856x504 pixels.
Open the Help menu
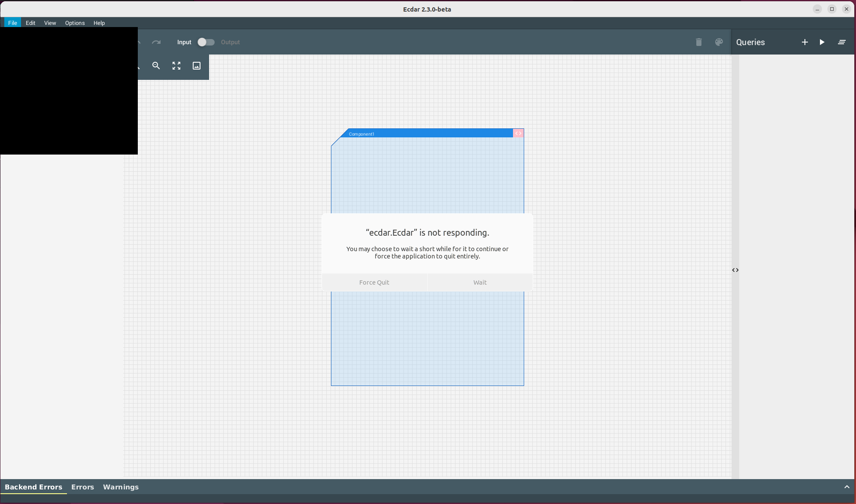click(x=99, y=23)
